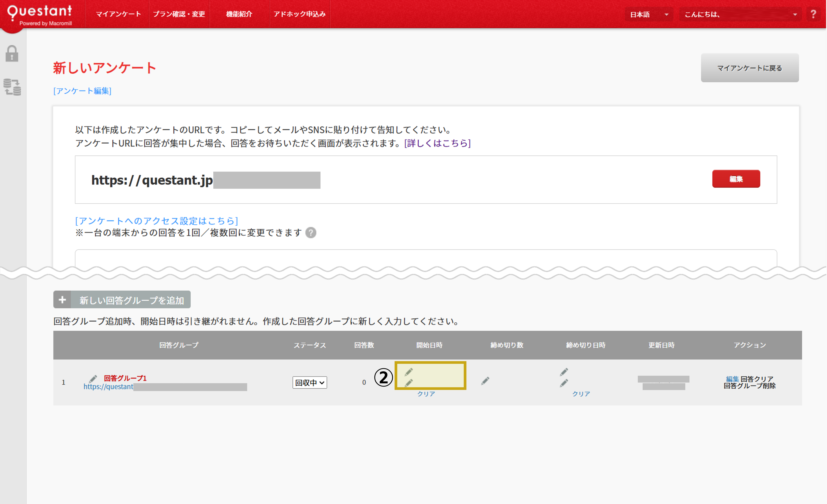The width and height of the screenshot is (827, 504).
Task: Open the help question mark in the header
Action: (813, 14)
